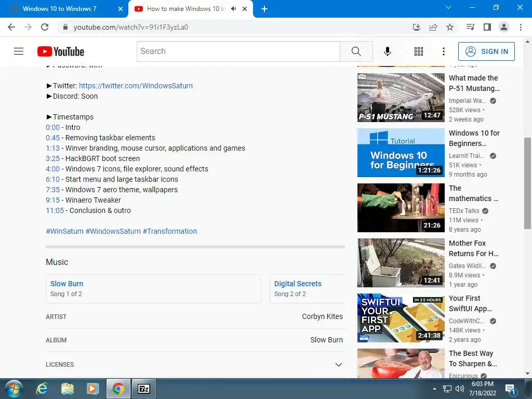
Task: Open Windows 10 for Beginners thumbnail
Action: pyautogui.click(x=401, y=153)
